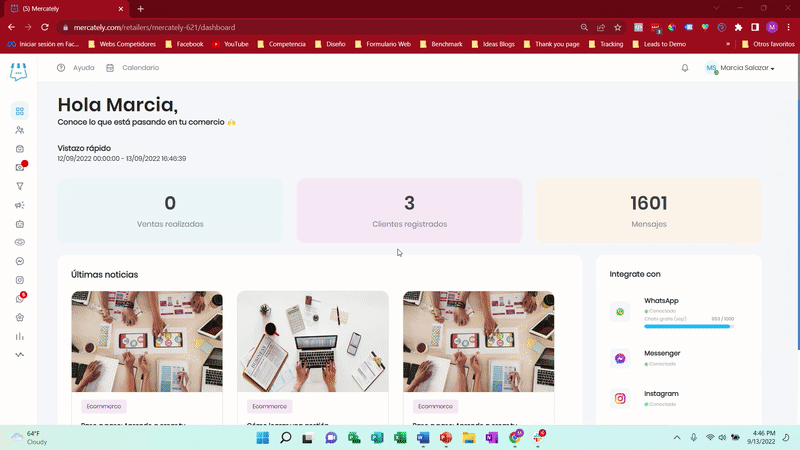Screen dimensions: 800x450
Task: Open the Ayuda help link
Action: point(76,68)
